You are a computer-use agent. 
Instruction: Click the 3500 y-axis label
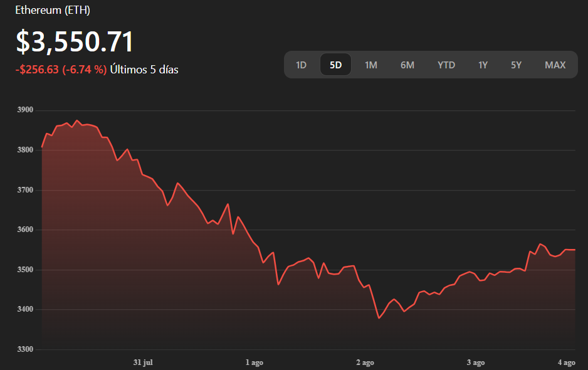[x=25, y=270]
